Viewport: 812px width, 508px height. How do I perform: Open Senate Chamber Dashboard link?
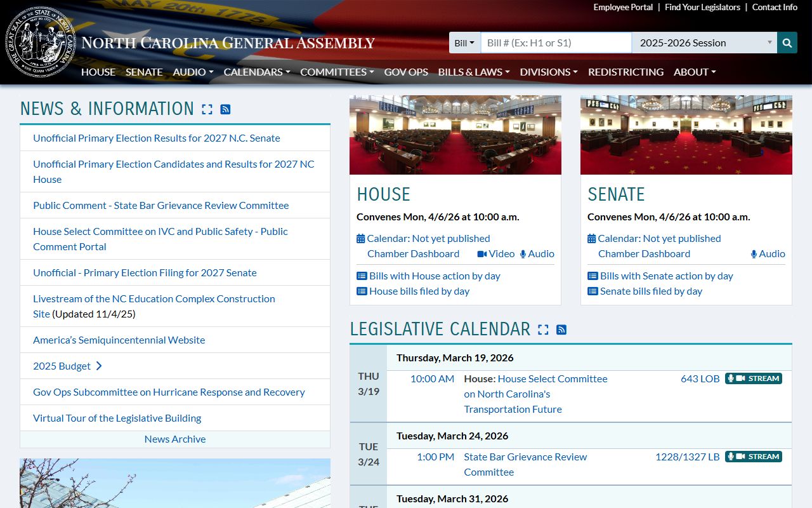(x=644, y=253)
